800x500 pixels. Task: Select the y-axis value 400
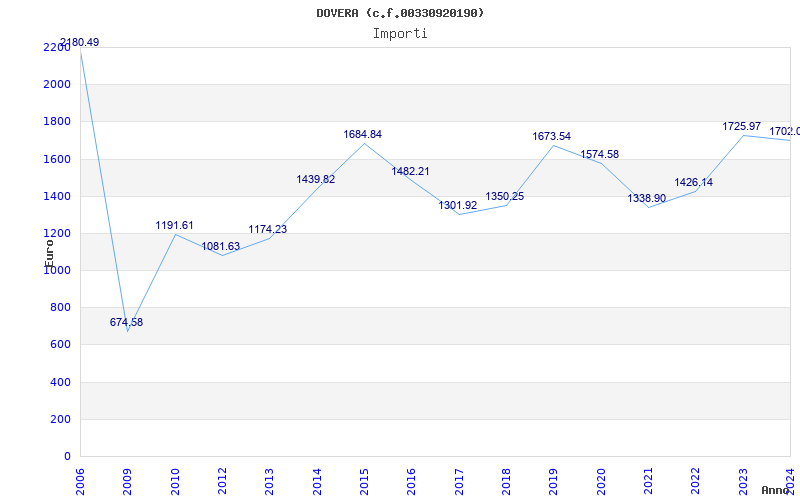coord(60,382)
